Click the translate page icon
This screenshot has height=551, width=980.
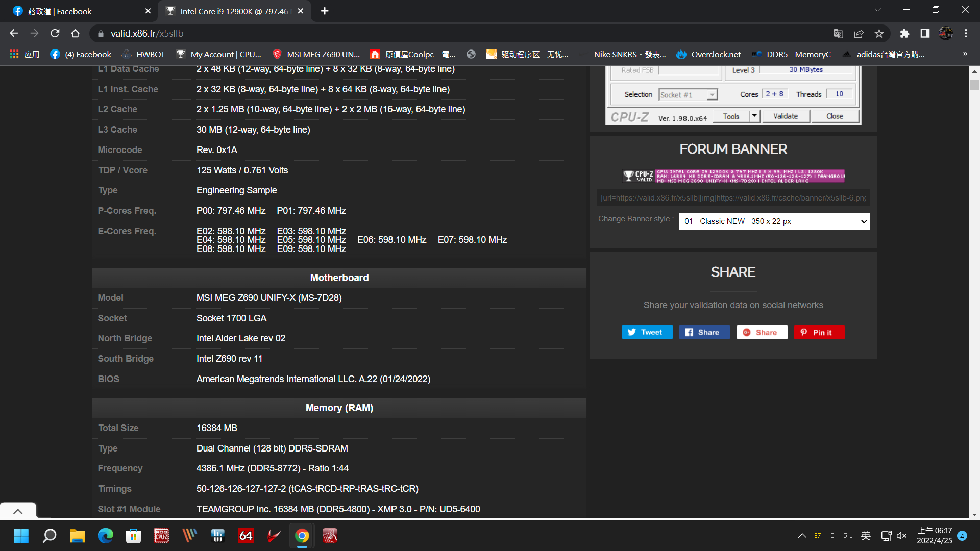[838, 33]
